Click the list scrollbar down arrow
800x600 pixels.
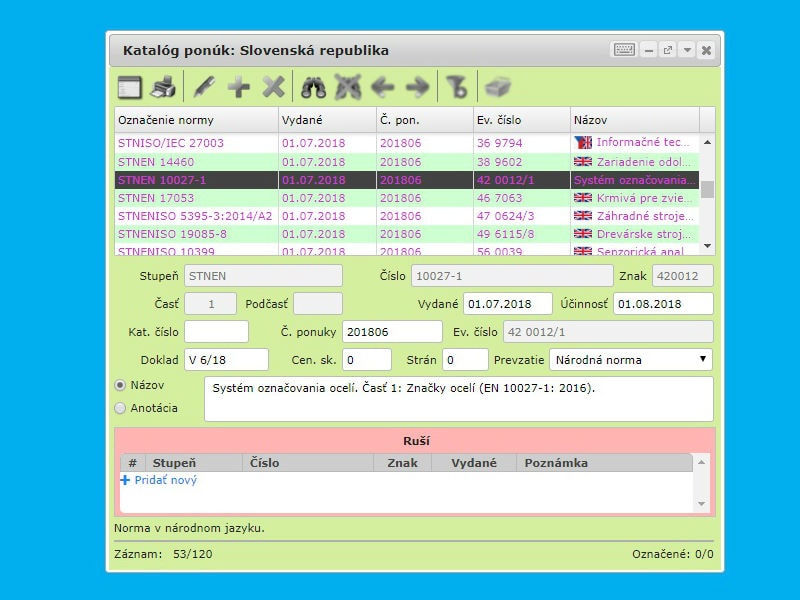(x=707, y=246)
